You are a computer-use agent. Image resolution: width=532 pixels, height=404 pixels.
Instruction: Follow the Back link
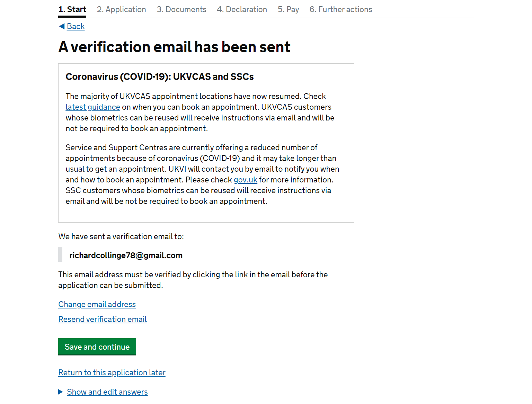coord(76,26)
